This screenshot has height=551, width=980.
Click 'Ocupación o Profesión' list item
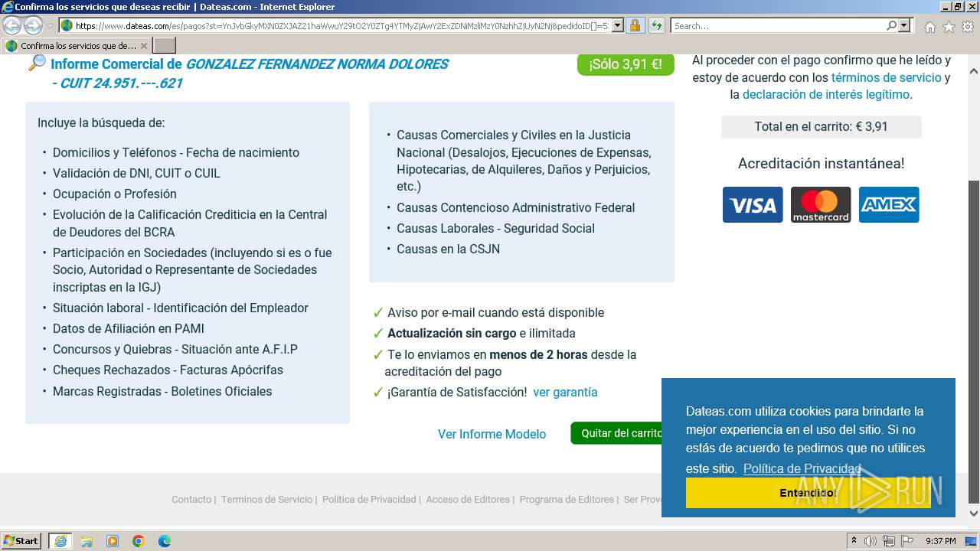click(115, 194)
